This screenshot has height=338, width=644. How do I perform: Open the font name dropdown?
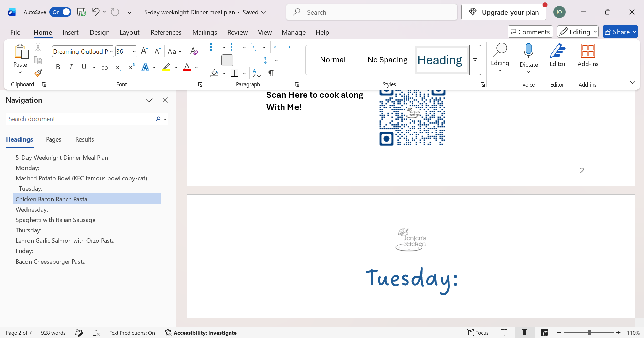(111, 51)
